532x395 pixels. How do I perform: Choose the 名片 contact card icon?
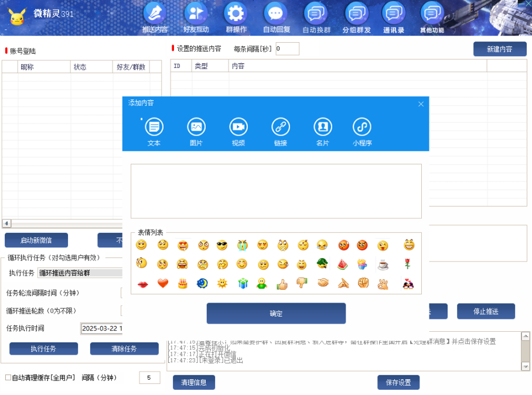point(323,127)
